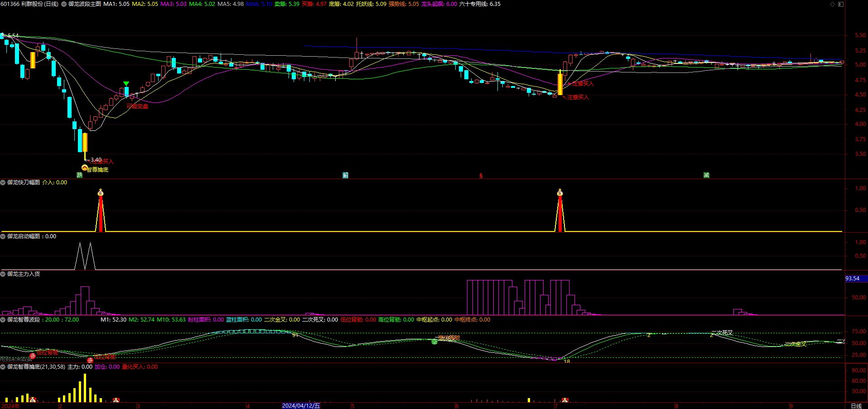
Task: Click second money bag icon in 快刀幅图
Action: tap(560, 192)
